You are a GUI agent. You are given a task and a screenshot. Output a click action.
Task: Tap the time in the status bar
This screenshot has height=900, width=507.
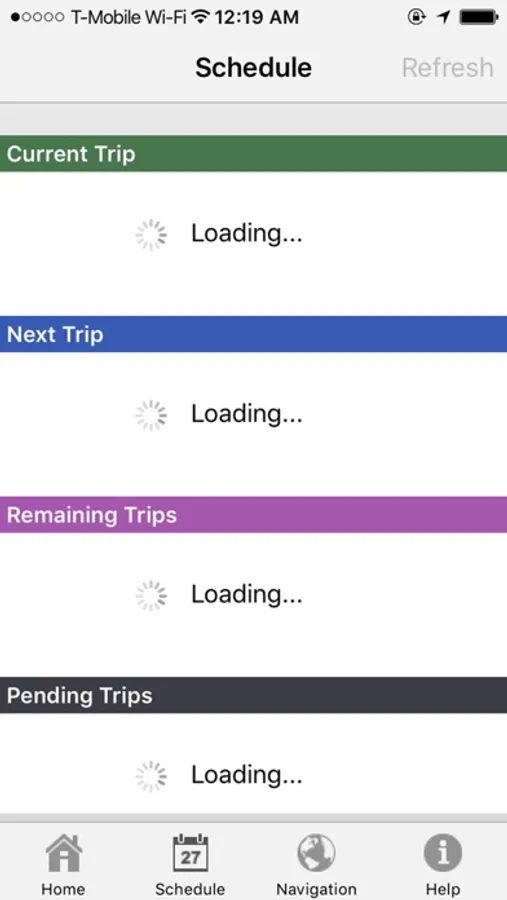click(257, 17)
